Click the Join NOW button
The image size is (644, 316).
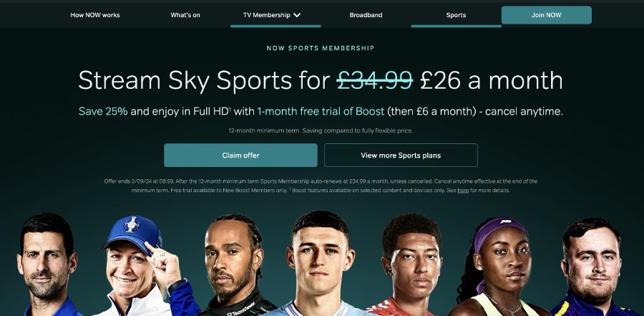point(546,15)
